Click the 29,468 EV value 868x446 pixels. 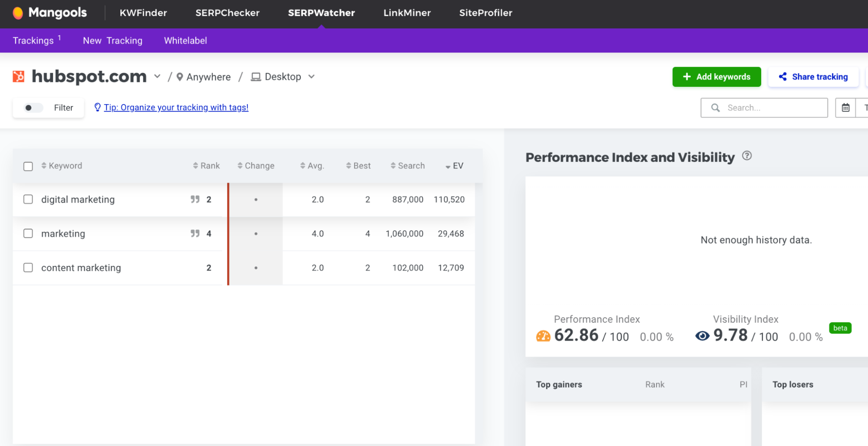click(x=451, y=233)
